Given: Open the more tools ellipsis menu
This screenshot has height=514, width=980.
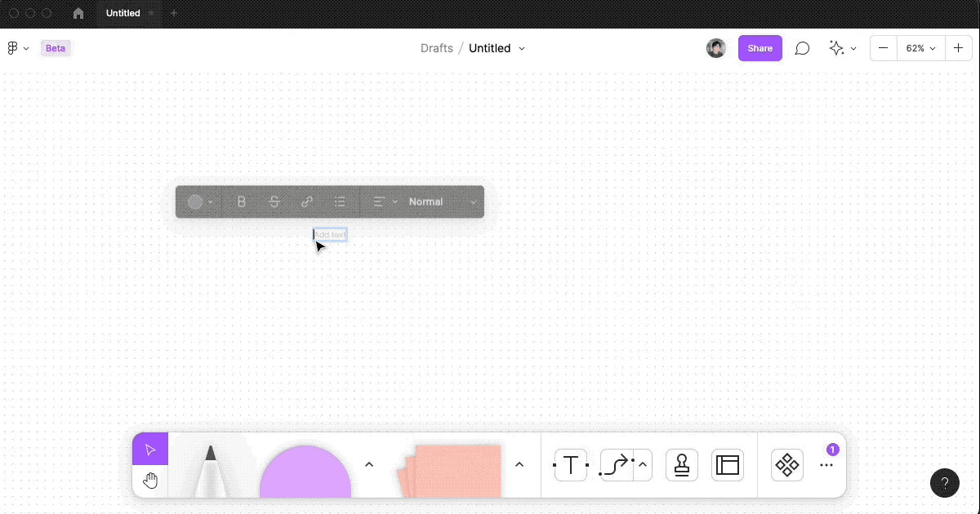Looking at the screenshot, I should [826, 465].
